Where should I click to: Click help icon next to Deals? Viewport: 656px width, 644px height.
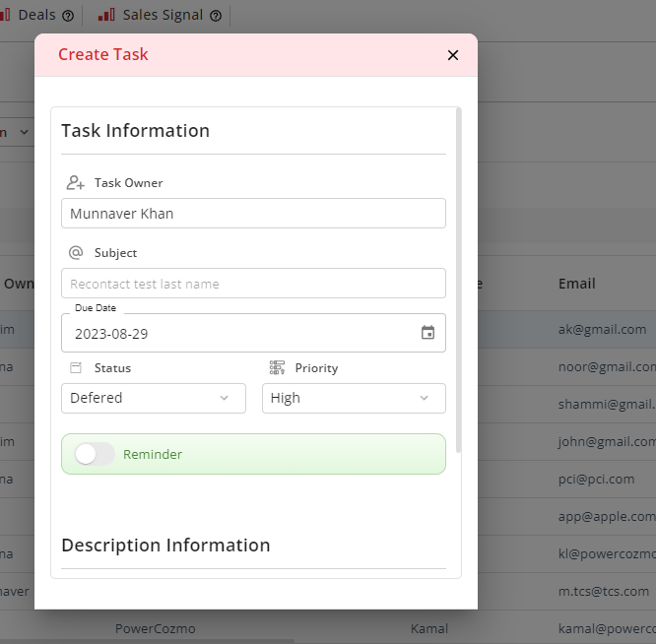(68, 16)
